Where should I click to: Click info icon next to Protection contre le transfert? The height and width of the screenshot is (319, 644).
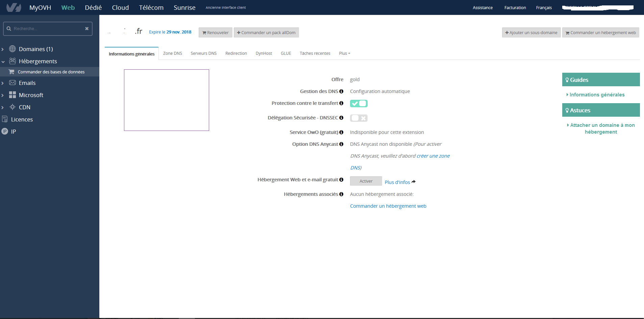341,103
